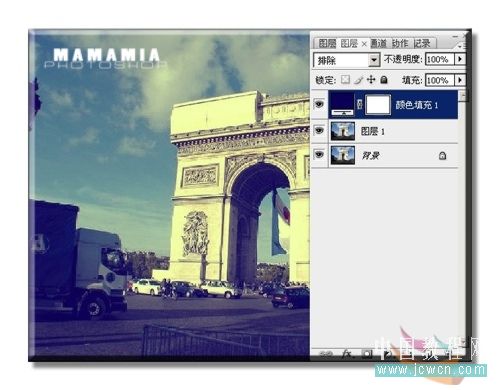Viewport: 500px width, 390px height.
Task: Toggle lock image pixels brush icon
Action: coord(358,80)
